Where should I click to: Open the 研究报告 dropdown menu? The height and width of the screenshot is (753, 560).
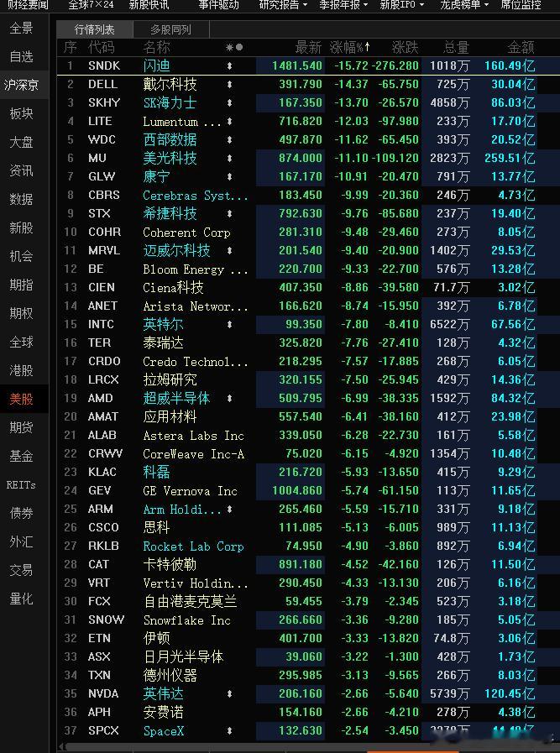[283, 5]
